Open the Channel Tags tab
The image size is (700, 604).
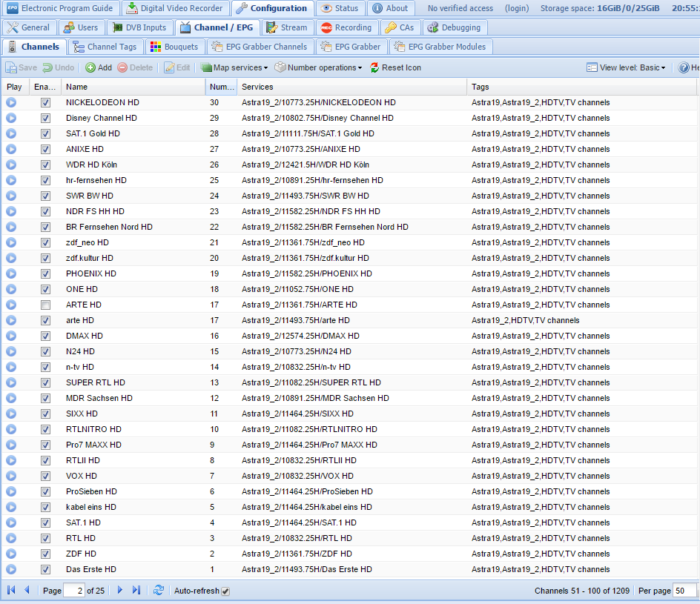pyautogui.click(x=105, y=47)
